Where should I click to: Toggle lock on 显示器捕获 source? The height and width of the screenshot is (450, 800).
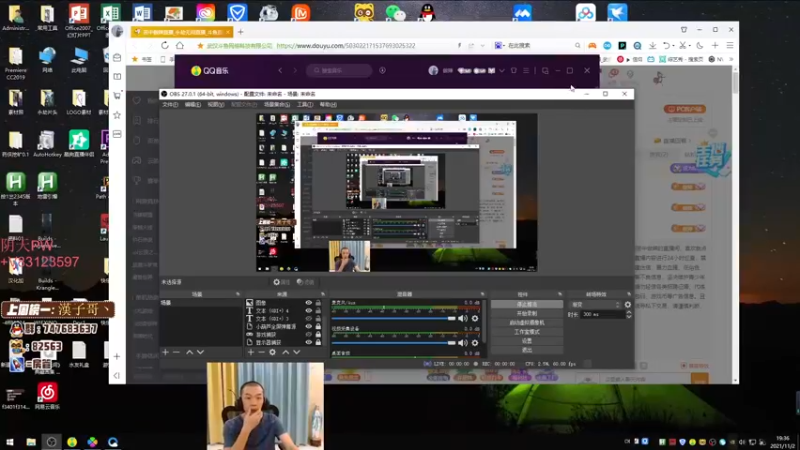(x=318, y=342)
